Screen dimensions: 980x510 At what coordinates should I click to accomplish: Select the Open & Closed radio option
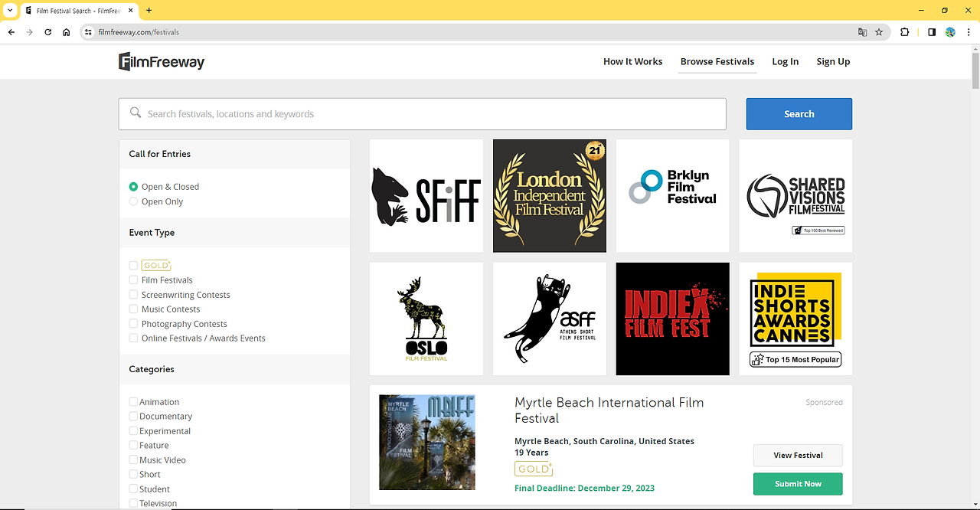(134, 187)
